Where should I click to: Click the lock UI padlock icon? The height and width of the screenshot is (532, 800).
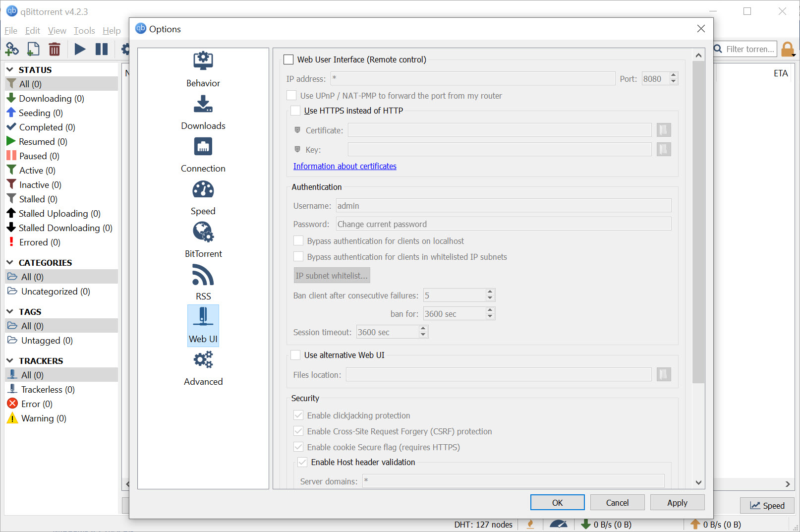[787, 49]
